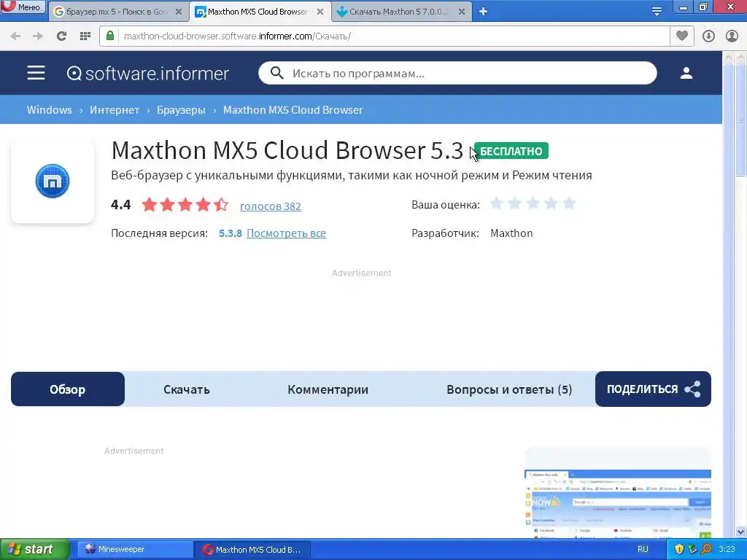Click the version 5.3.8 link

230,233
